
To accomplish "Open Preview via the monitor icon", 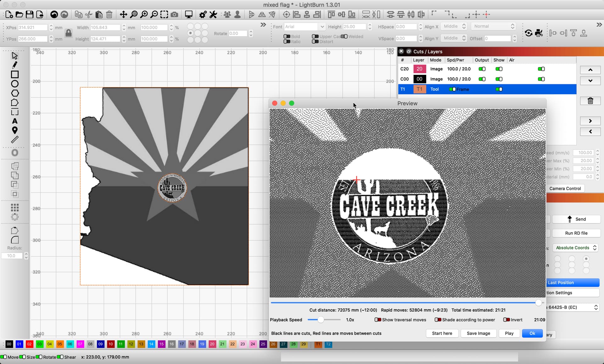I will tap(189, 14).
